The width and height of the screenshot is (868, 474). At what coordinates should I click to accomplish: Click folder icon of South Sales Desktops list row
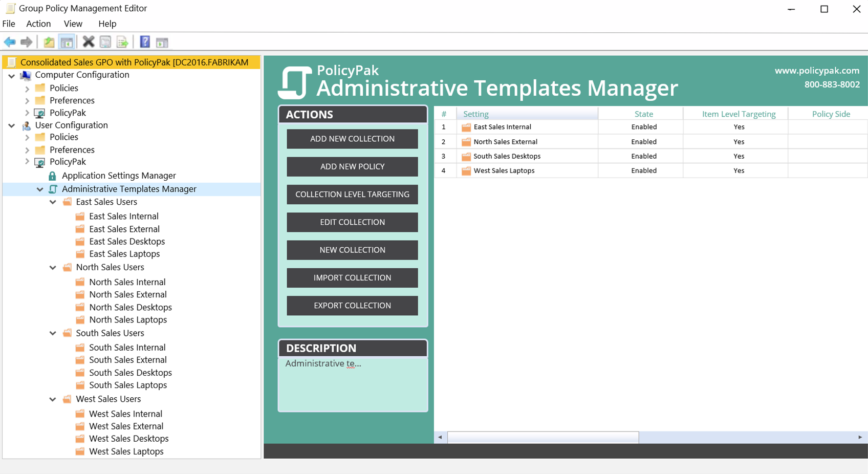pos(466,157)
